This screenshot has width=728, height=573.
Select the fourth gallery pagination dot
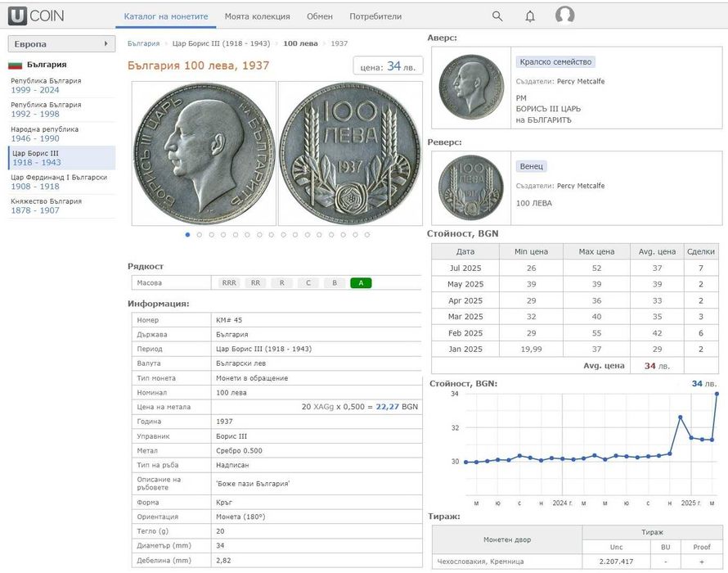click(x=223, y=235)
